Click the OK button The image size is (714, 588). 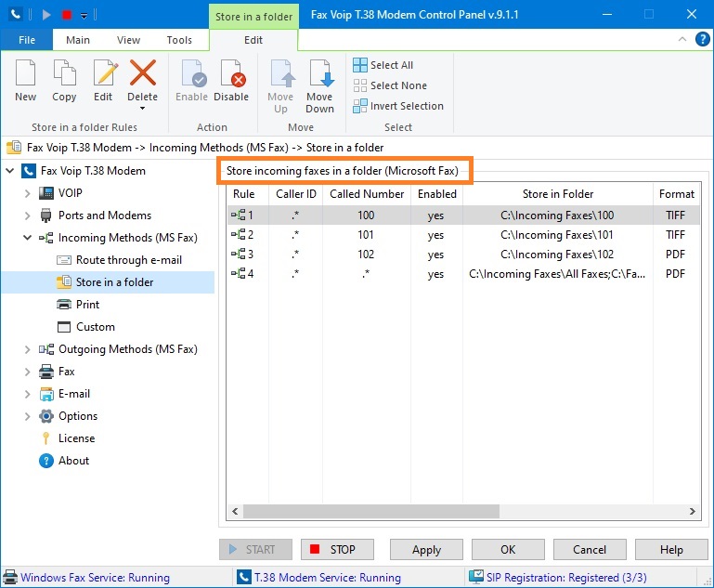tap(508, 550)
